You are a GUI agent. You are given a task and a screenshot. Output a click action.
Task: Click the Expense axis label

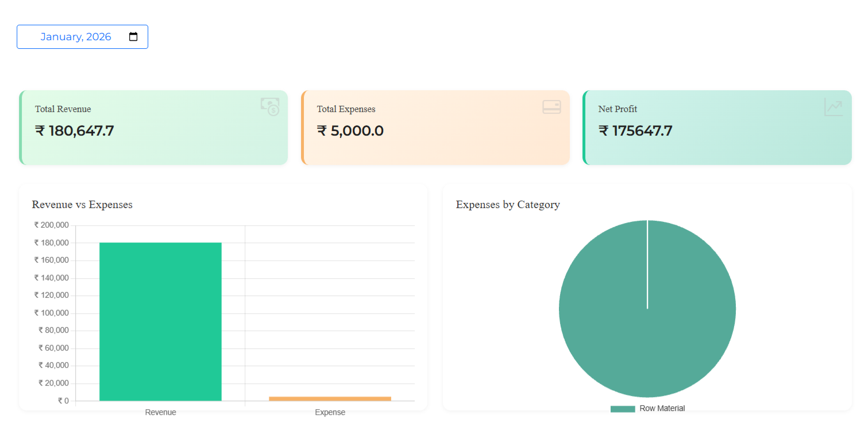pyautogui.click(x=330, y=413)
